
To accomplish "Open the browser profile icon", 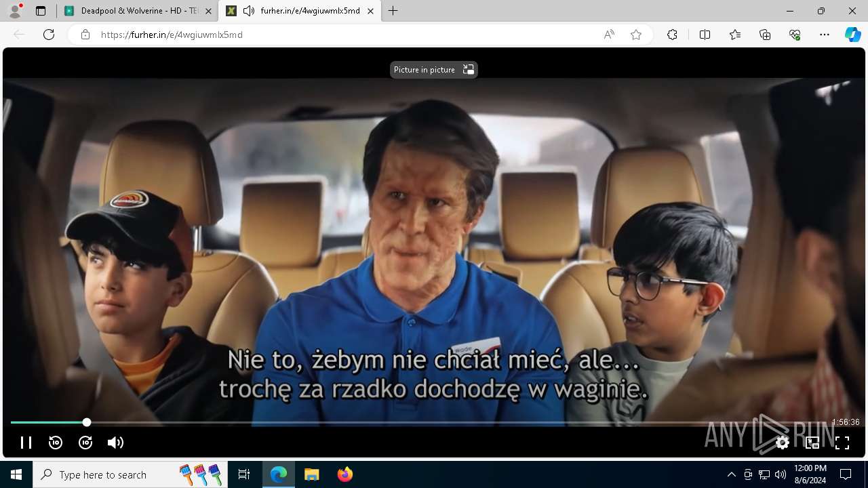I will tap(15, 11).
